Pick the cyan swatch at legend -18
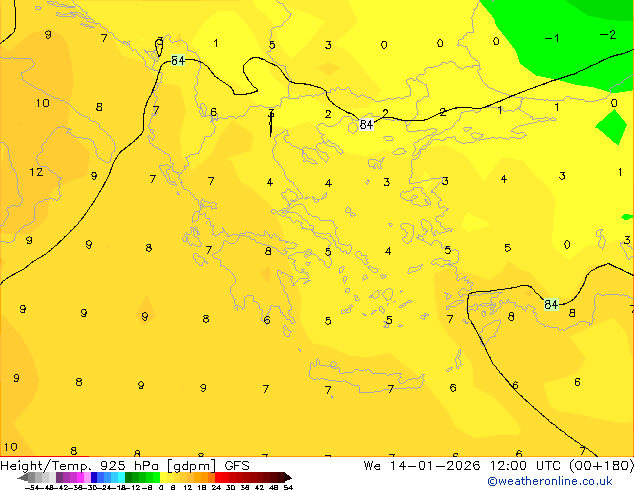This screenshot has width=634, height=490. pyautogui.click(x=121, y=477)
